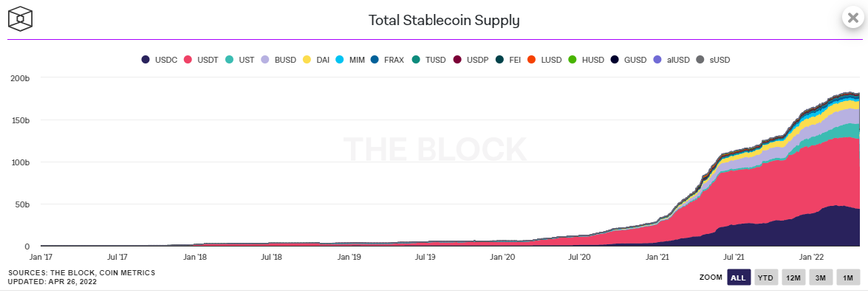Screen dimensions: 868x293
Task: Toggle the FRAX series legend dot
Action: coord(374,60)
